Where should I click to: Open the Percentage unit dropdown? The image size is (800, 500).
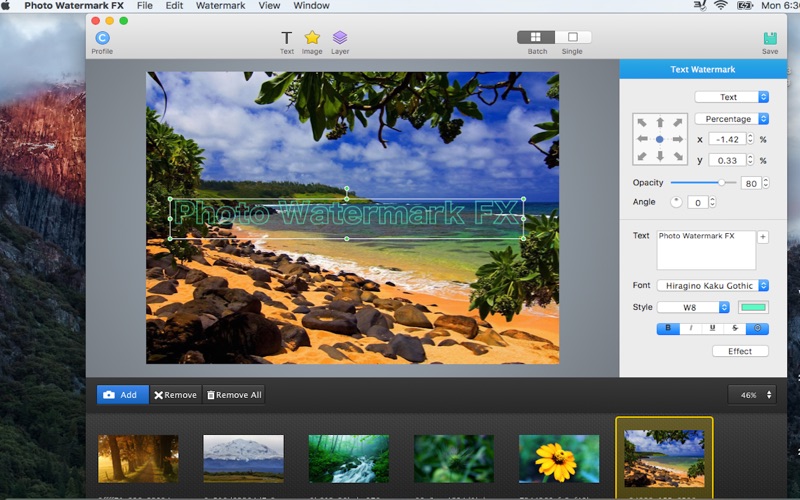click(732, 119)
